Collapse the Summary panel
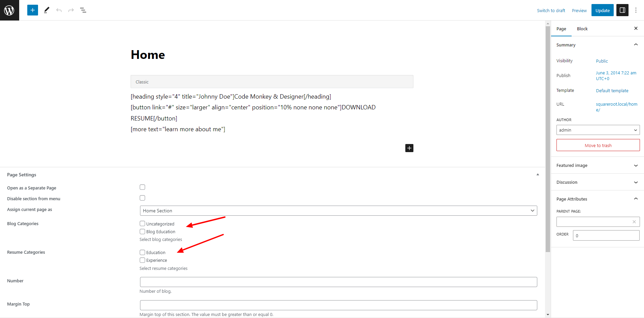The image size is (644, 318). [598, 45]
